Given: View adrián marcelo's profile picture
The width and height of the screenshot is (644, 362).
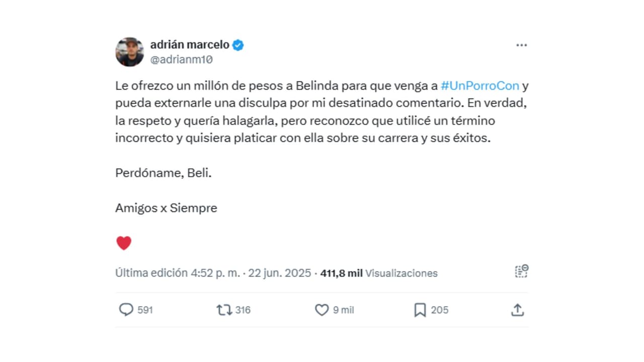Looking at the screenshot, I should [x=129, y=52].
